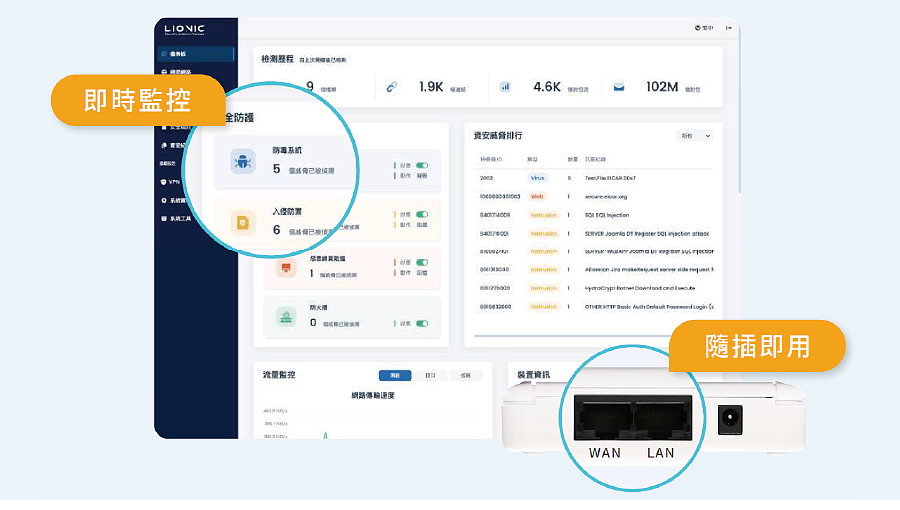The height and width of the screenshot is (510, 900).
Task: Click the LAN port label on device
Action: point(661,453)
